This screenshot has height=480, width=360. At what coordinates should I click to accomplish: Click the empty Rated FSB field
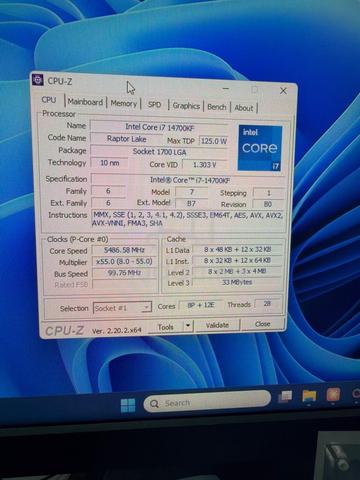pyautogui.click(x=124, y=284)
